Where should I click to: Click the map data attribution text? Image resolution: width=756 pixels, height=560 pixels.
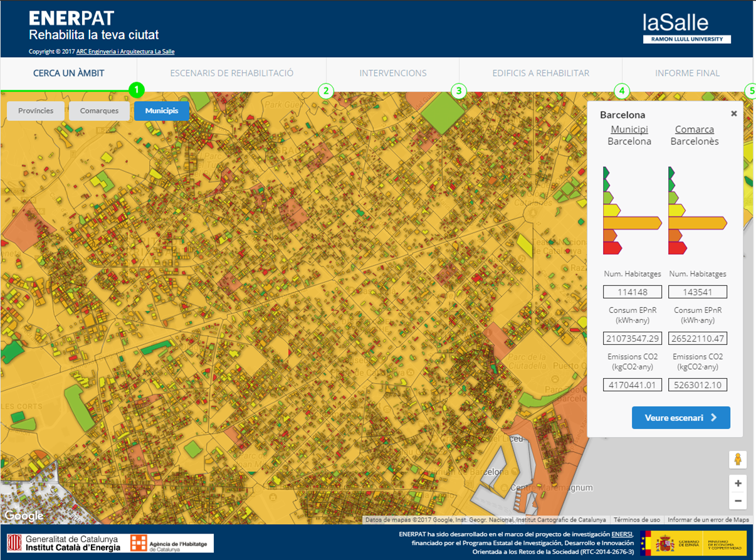pyautogui.click(x=485, y=520)
